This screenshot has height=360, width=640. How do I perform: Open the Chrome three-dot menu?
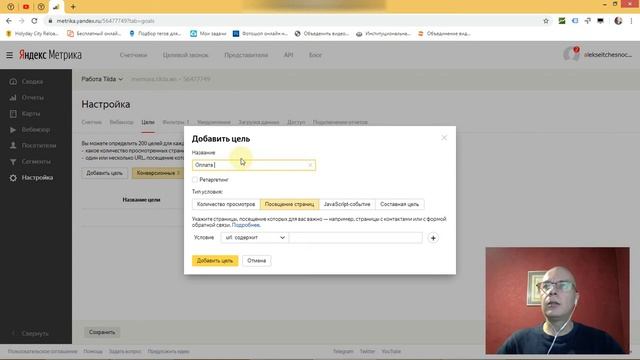[x=632, y=21]
